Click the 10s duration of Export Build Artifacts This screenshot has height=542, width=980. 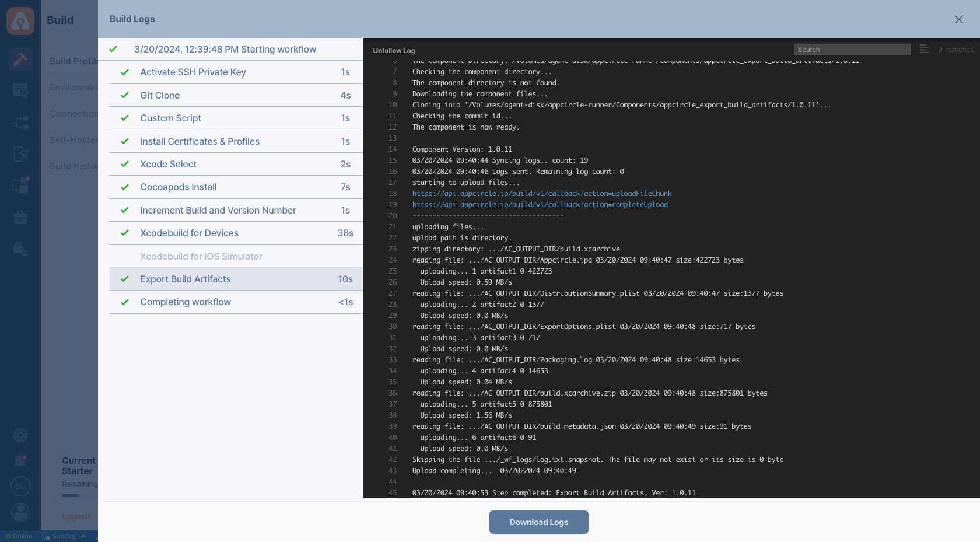[x=345, y=279]
